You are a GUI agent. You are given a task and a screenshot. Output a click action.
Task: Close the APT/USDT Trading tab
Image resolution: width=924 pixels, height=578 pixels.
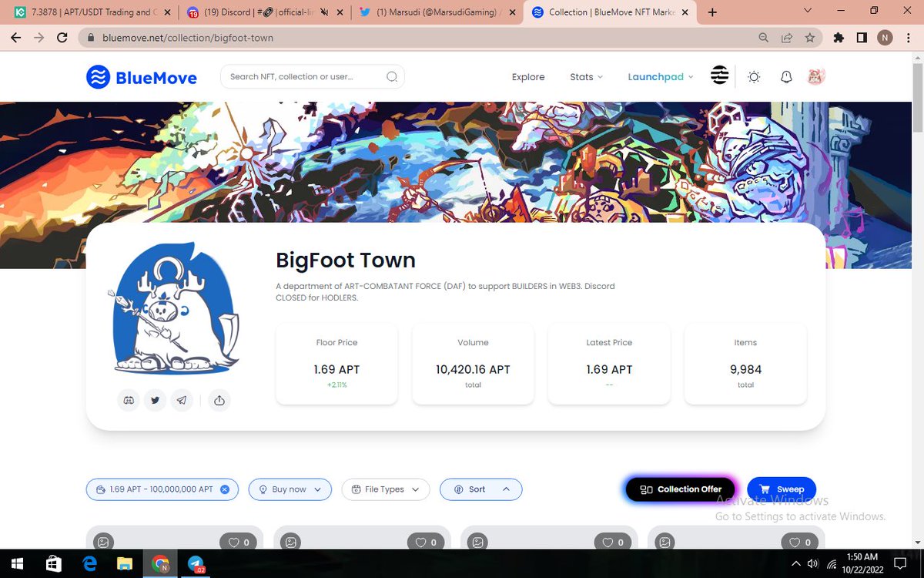coord(167,12)
